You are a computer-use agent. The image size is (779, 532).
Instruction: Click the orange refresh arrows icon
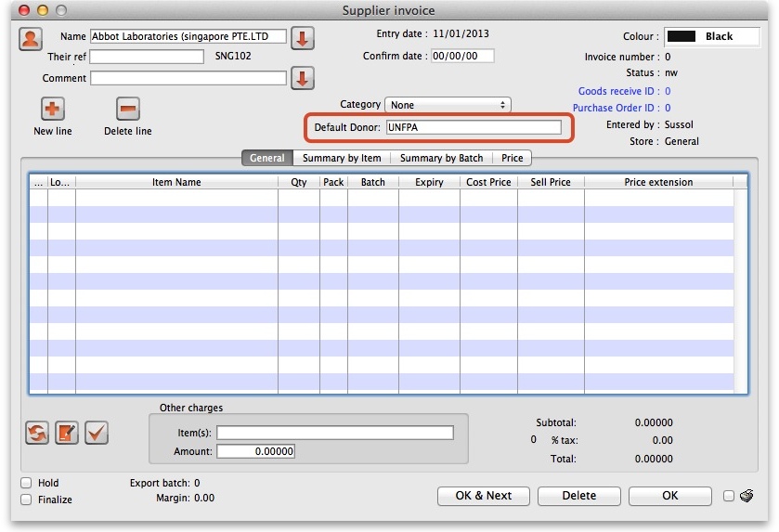tap(37, 432)
